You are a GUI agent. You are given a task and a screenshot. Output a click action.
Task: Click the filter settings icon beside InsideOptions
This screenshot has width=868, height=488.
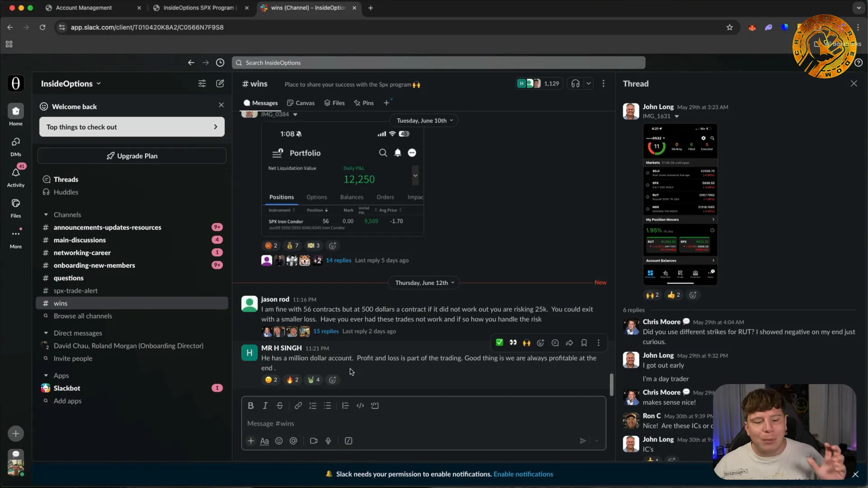tap(202, 84)
